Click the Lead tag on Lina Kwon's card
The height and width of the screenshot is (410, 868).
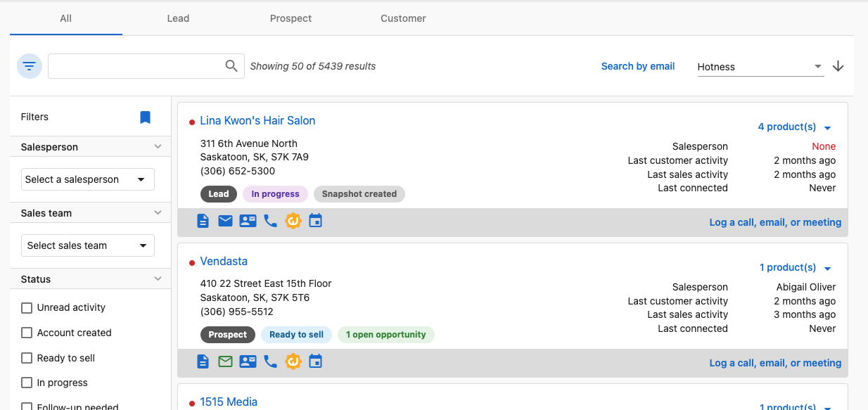point(219,194)
